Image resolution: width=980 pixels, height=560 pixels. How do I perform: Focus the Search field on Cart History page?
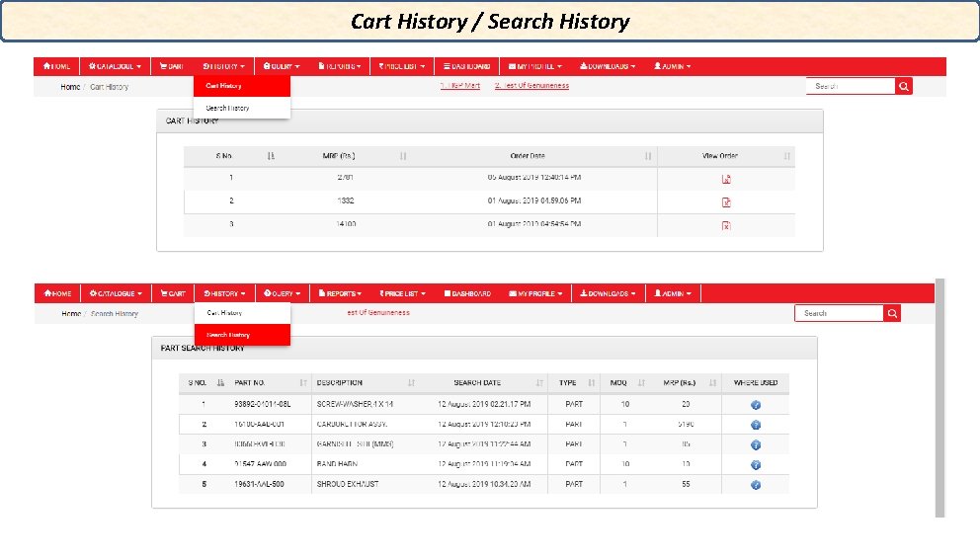tap(851, 86)
